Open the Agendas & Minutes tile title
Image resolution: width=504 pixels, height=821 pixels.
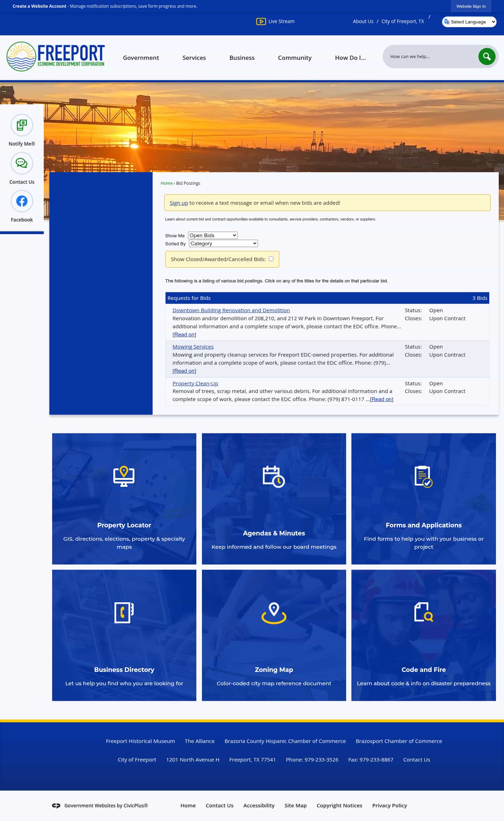click(x=274, y=533)
